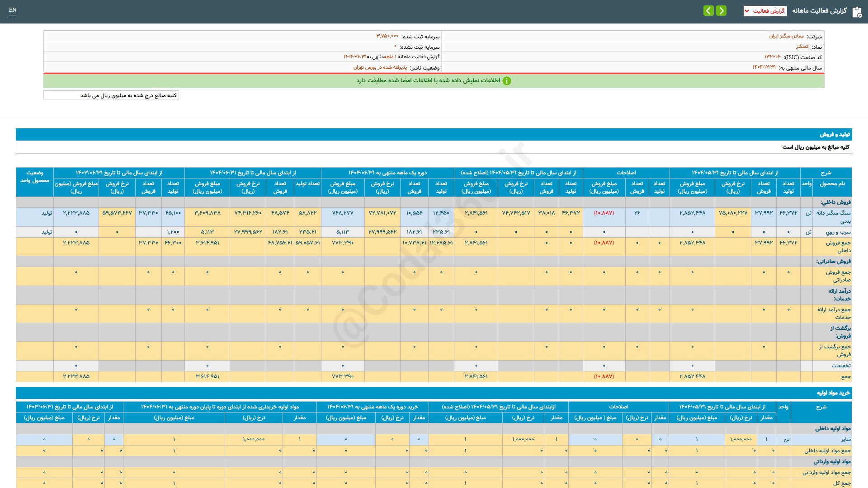This screenshot has height=488, width=868.
Task: Click the سایر raw material row label
Action: (845, 440)
